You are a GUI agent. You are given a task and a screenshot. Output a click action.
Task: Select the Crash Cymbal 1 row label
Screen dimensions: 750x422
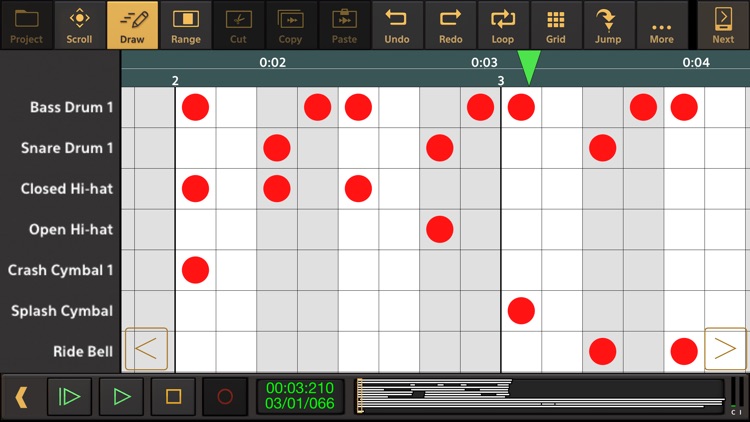point(61,270)
